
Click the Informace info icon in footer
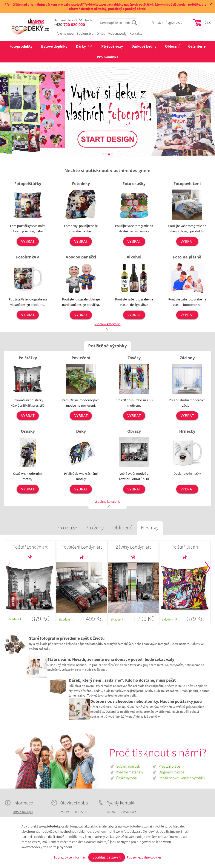click(7, 803)
